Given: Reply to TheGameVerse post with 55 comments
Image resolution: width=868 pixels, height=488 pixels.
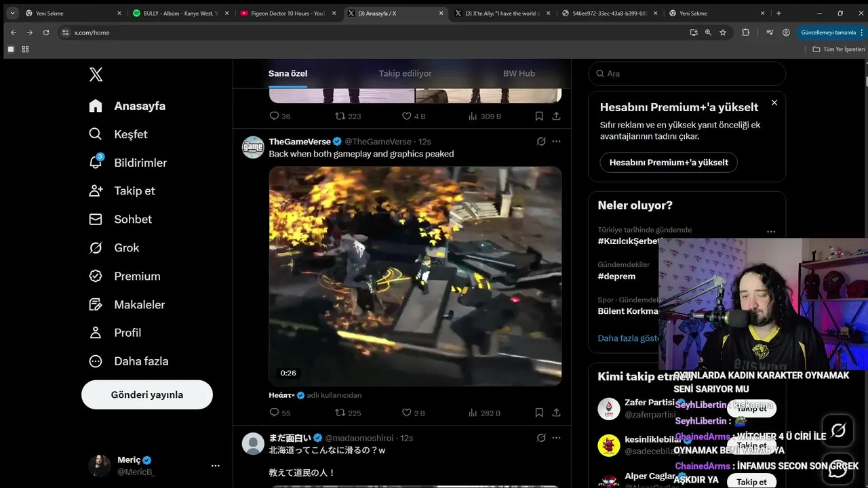Looking at the screenshot, I should 280,413.
